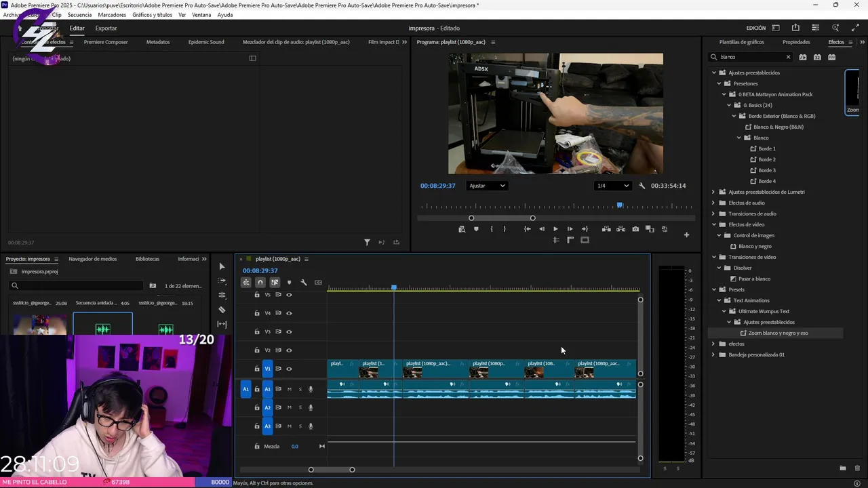Switch to Exportar workspace tab
Image resolution: width=868 pixels, height=488 pixels.
click(x=106, y=28)
